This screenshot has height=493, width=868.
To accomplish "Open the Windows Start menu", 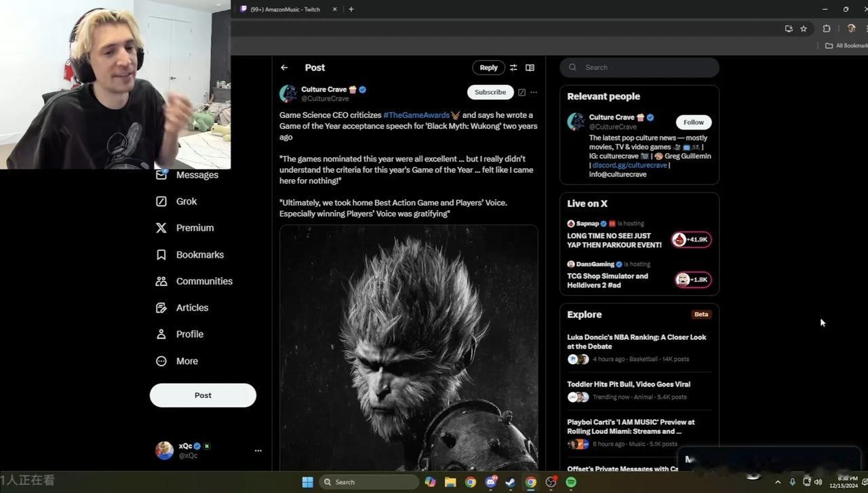I will point(307,482).
